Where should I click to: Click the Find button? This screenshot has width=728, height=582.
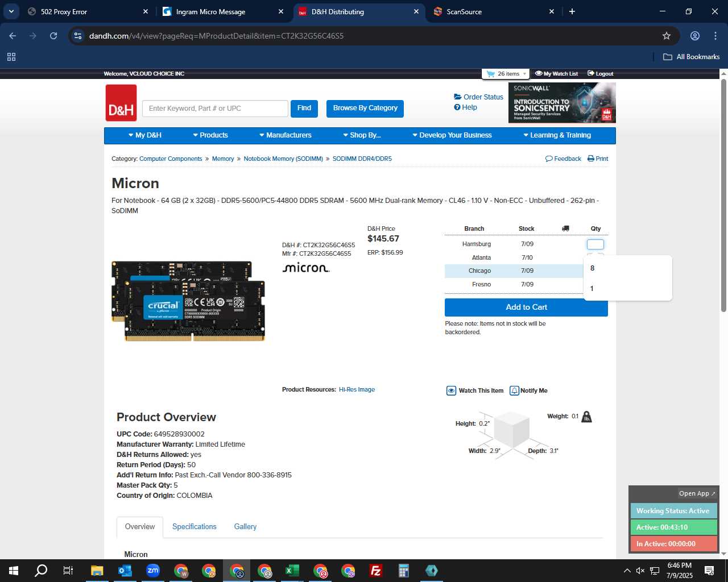pos(304,109)
